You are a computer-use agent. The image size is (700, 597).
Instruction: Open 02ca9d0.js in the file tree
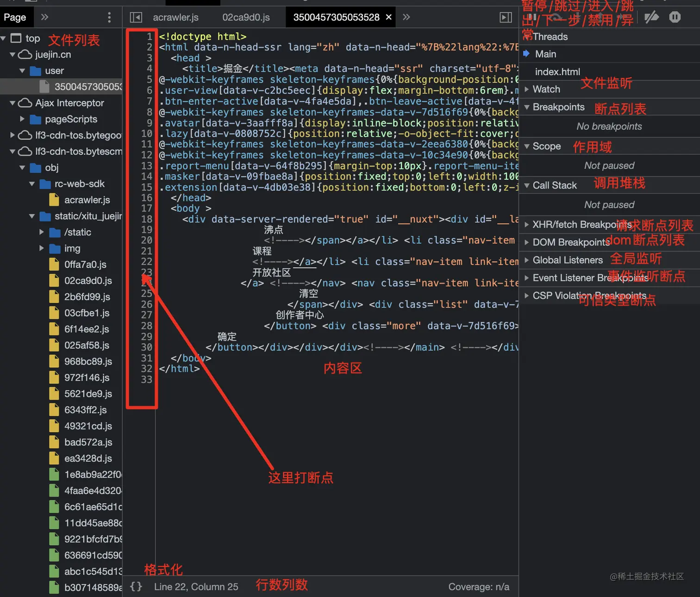pyautogui.click(x=88, y=281)
